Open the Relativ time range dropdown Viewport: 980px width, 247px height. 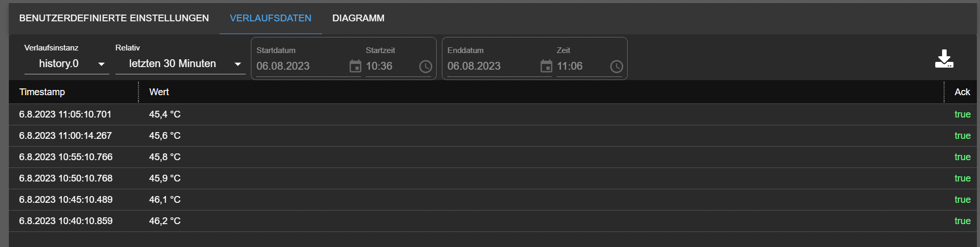pyautogui.click(x=180, y=64)
